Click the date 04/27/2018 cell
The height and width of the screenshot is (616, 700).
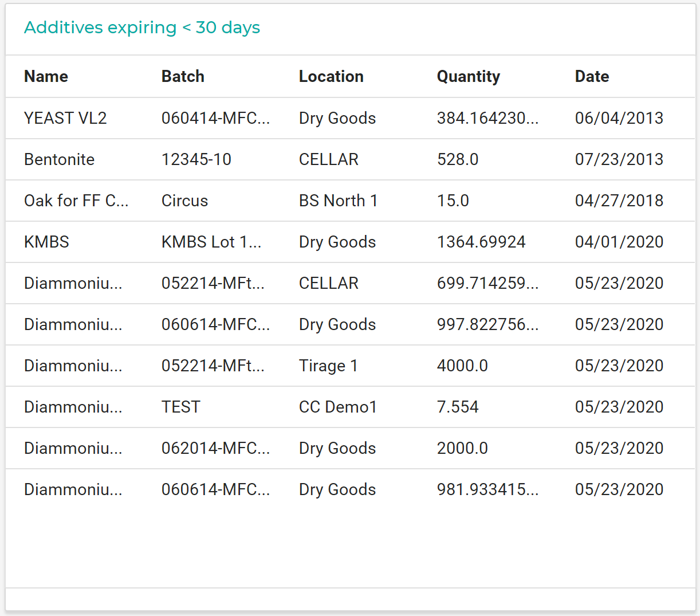(619, 201)
